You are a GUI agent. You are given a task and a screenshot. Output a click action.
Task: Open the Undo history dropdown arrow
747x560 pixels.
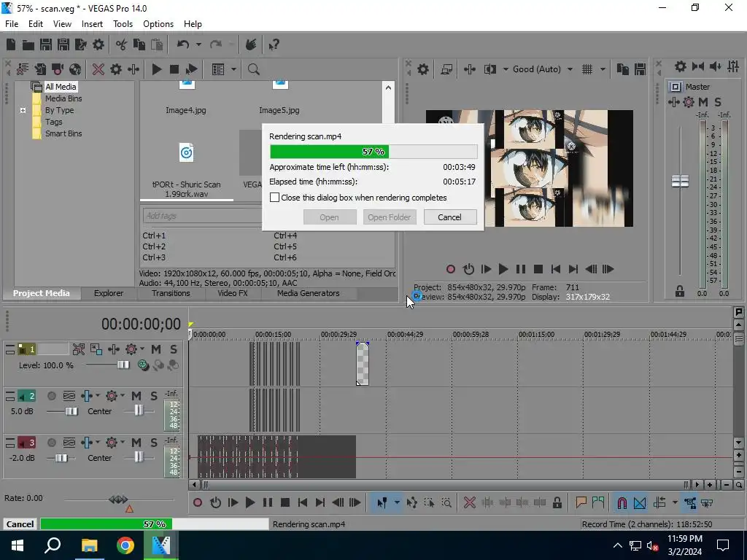pyautogui.click(x=198, y=44)
